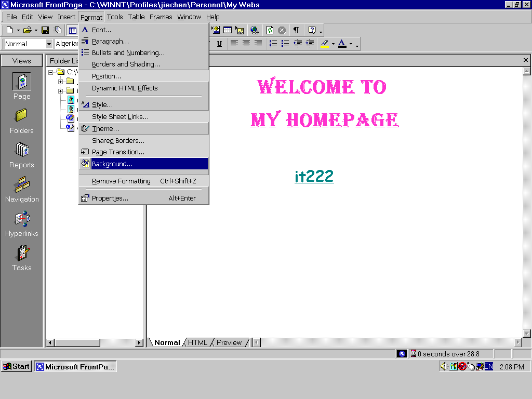This screenshot has width=532, height=399.
Task: Click the Save toolbar icon
Action: 45,30
